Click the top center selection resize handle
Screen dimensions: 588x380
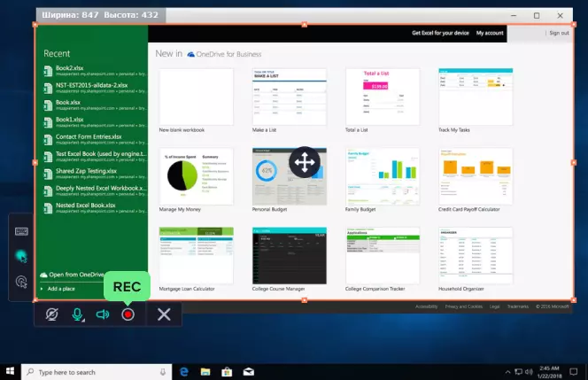[x=305, y=25]
